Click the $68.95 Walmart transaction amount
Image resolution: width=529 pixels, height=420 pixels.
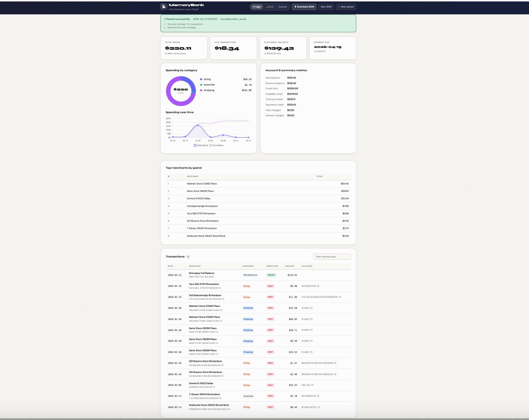pyautogui.click(x=292, y=319)
